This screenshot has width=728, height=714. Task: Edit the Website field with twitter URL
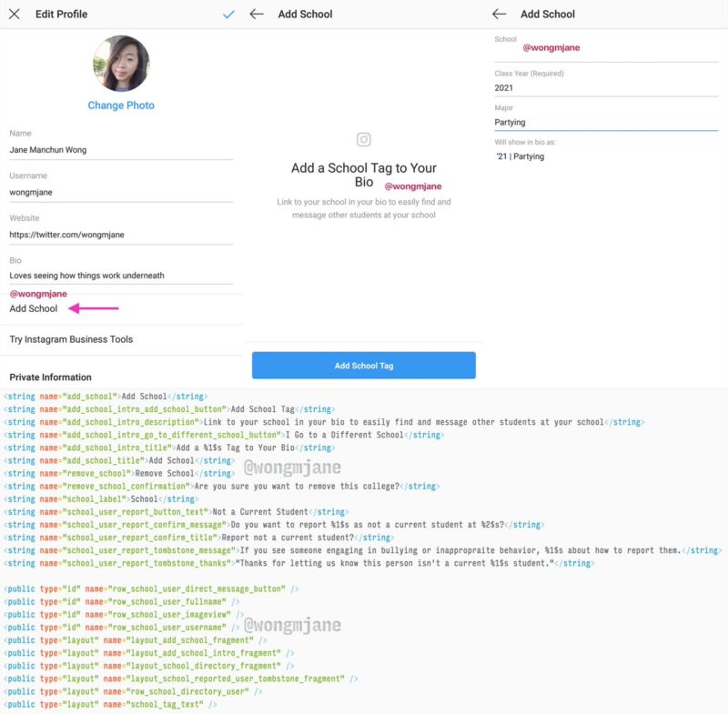(x=121, y=235)
